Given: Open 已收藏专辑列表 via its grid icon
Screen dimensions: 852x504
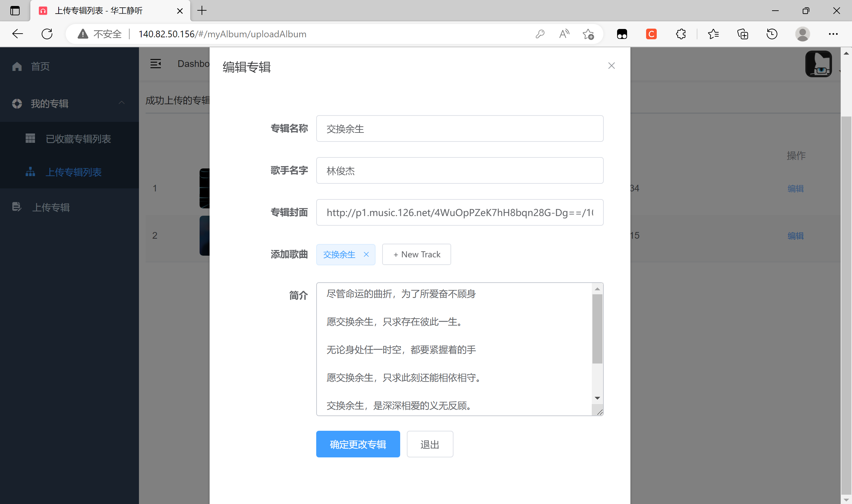Looking at the screenshot, I should tap(30, 138).
